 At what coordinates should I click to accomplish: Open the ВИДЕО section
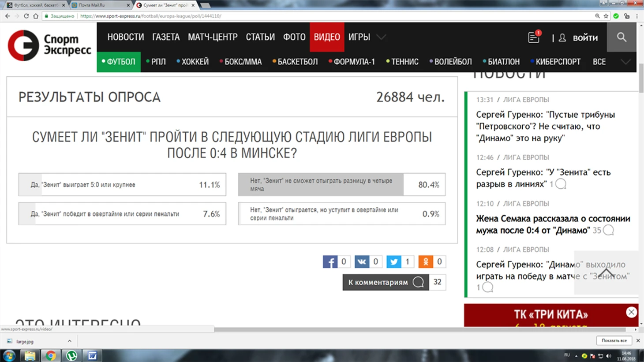coord(327,37)
